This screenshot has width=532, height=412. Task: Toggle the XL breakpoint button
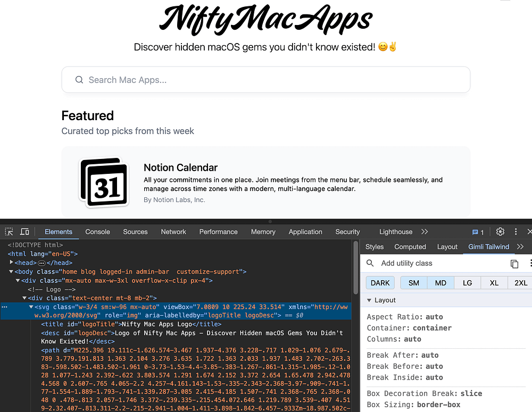coord(494,283)
